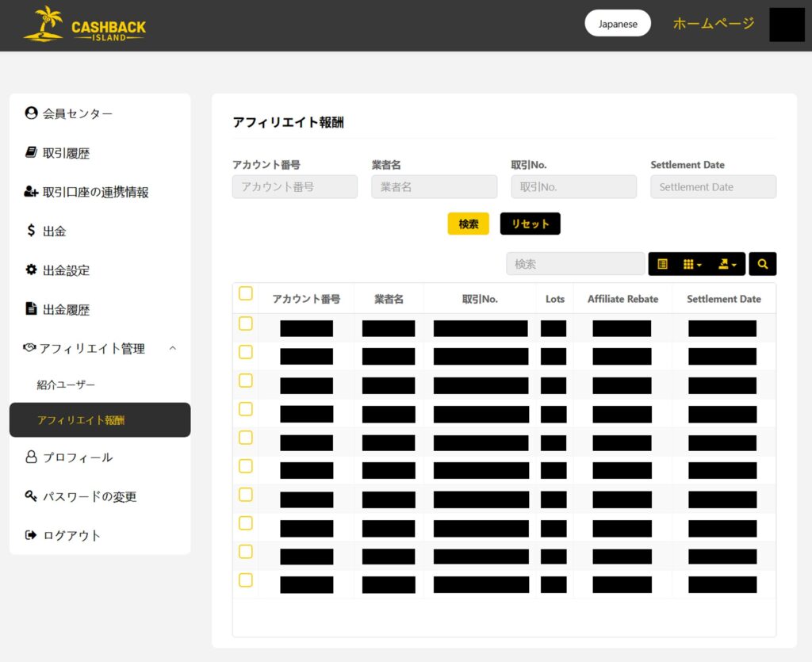Click the magnifier advanced search icon
This screenshot has width=812, height=662.
click(762, 264)
